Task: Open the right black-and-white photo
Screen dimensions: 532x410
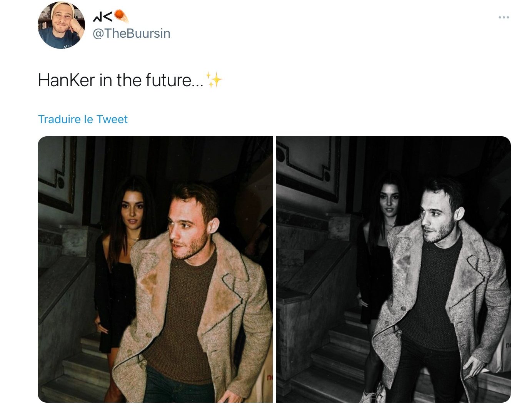Action: tap(393, 269)
